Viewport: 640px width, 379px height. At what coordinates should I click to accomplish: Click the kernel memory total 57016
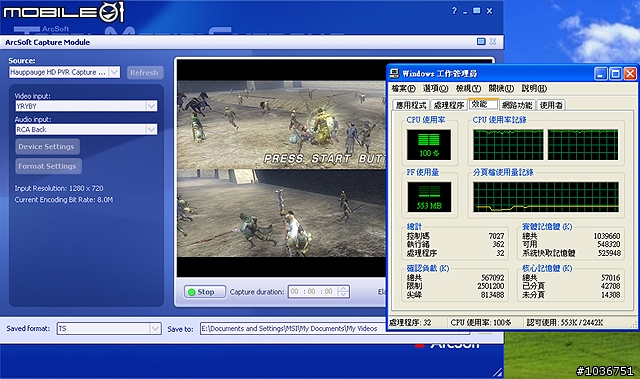point(611,278)
